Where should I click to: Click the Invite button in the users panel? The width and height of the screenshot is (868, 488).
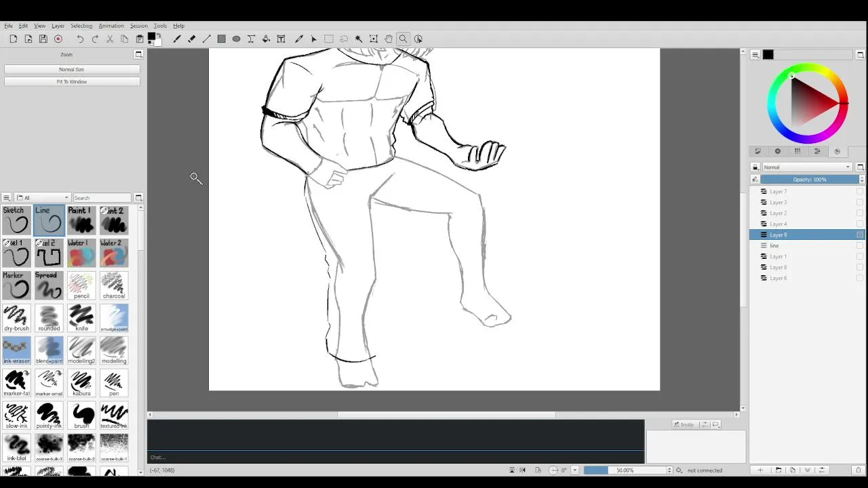tap(684, 424)
